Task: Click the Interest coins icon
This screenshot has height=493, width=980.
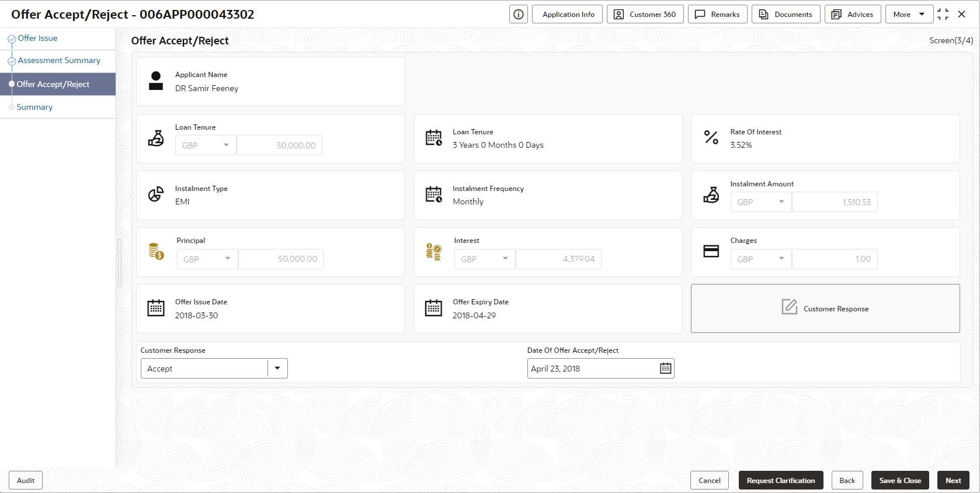Action: click(434, 251)
